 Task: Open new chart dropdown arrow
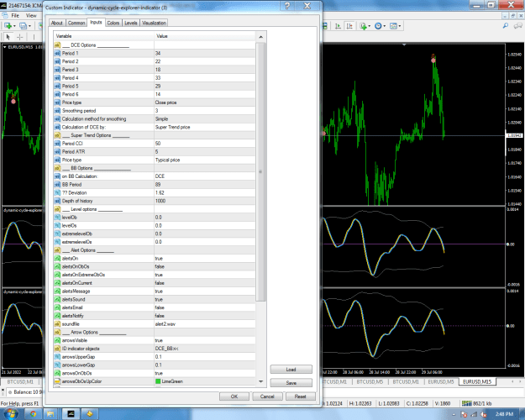[14, 26]
